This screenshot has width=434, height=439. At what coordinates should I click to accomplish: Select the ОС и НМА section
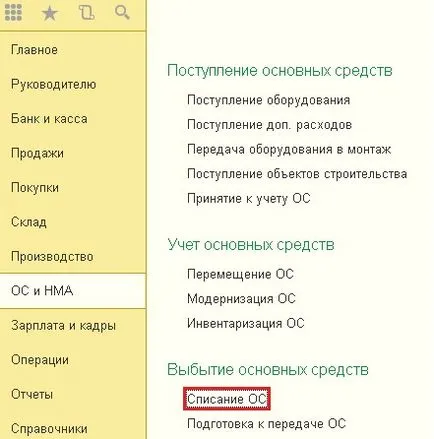coord(73,291)
